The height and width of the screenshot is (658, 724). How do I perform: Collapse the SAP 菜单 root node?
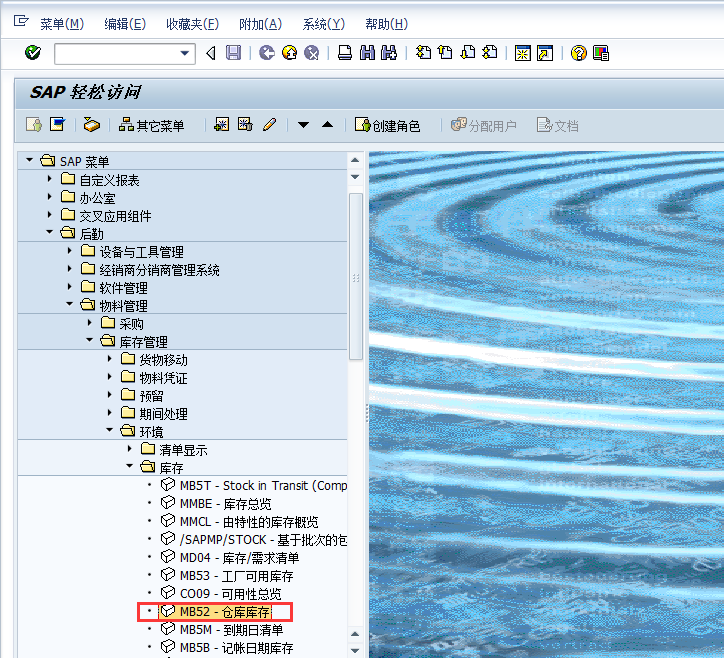pyautogui.click(x=30, y=160)
